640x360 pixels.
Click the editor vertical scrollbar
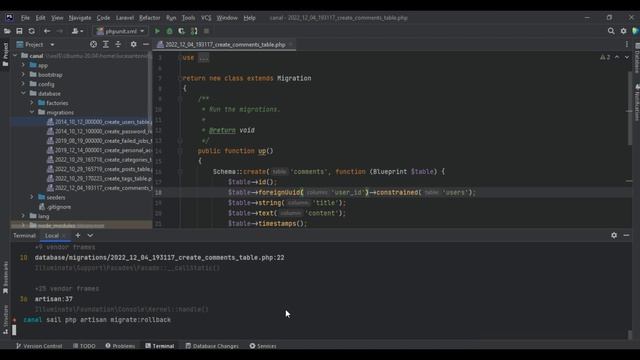click(629, 108)
